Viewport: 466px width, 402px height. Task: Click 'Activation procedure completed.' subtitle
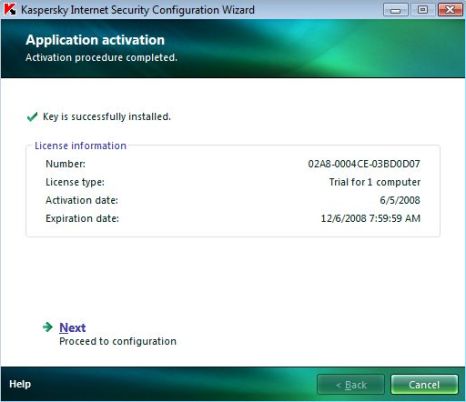coord(101,57)
